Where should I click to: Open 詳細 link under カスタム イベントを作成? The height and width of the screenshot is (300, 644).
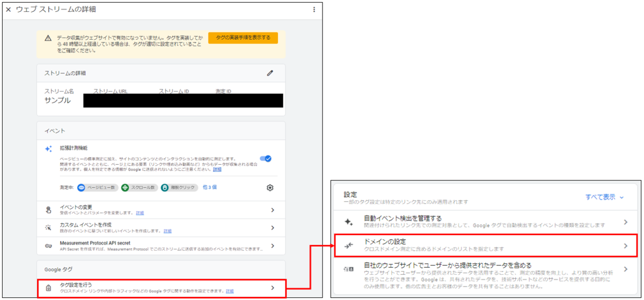click(167, 231)
